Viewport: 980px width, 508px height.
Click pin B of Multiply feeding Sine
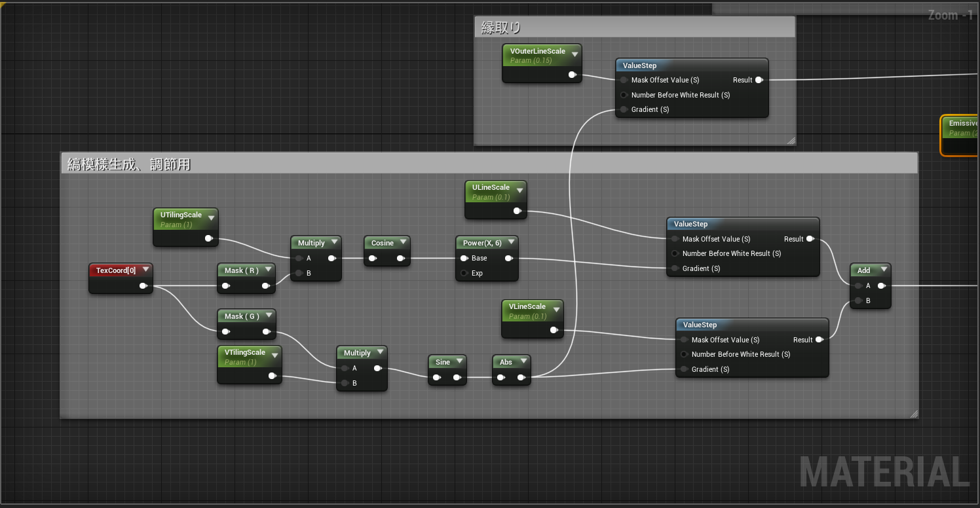click(x=345, y=383)
